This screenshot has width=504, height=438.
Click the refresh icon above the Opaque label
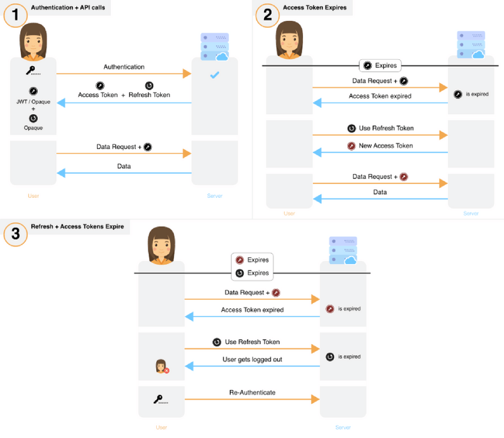point(33,118)
